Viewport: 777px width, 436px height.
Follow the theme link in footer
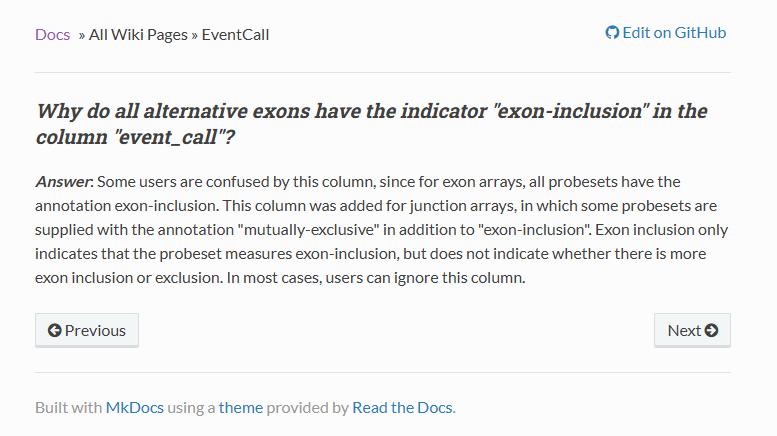tap(240, 407)
